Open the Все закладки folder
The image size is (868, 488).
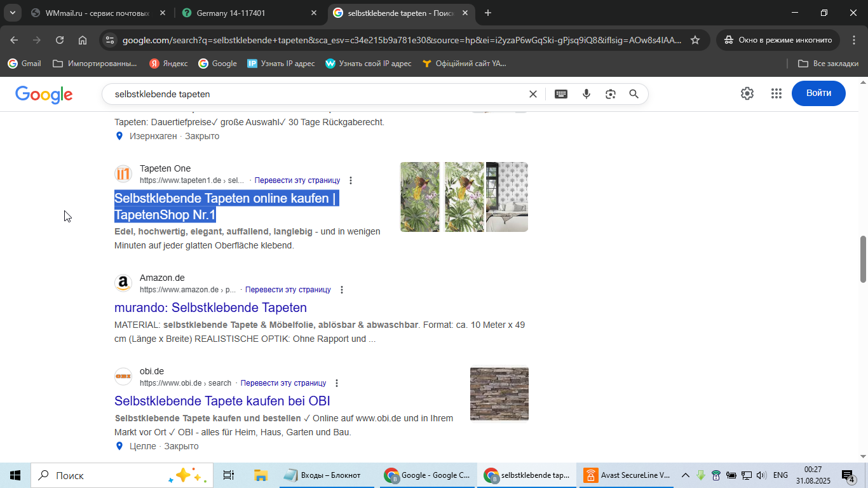tap(828, 64)
